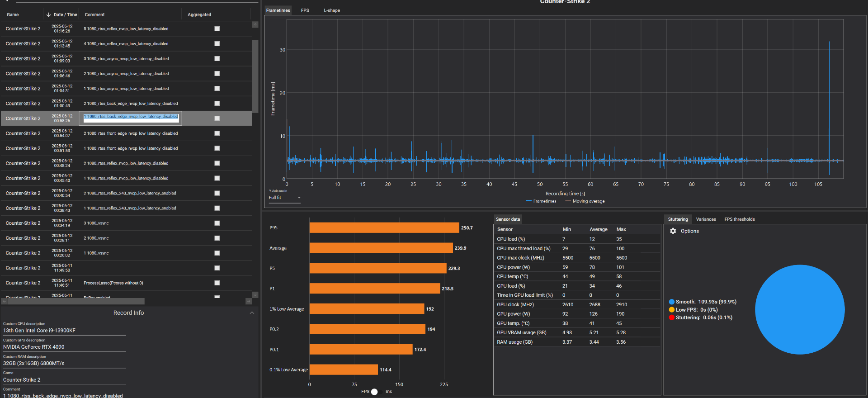Click record list scroll down arrow
Screen dimensions: 868x398
(255, 295)
